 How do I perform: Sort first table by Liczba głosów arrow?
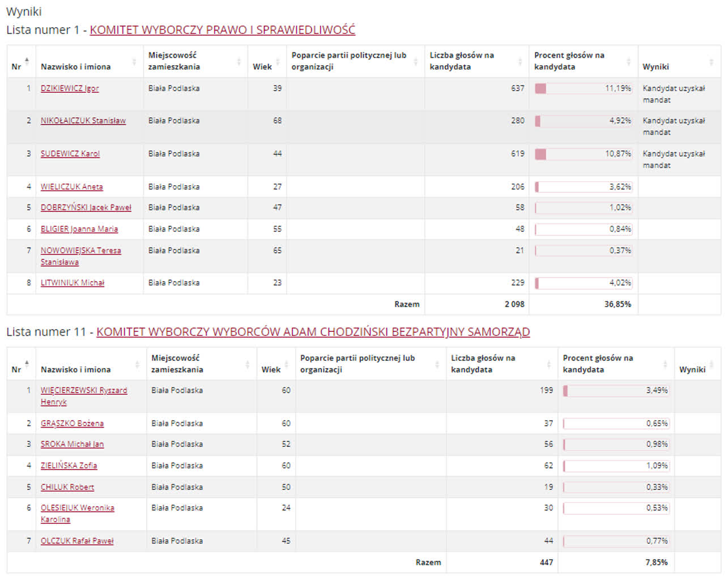coord(520,61)
